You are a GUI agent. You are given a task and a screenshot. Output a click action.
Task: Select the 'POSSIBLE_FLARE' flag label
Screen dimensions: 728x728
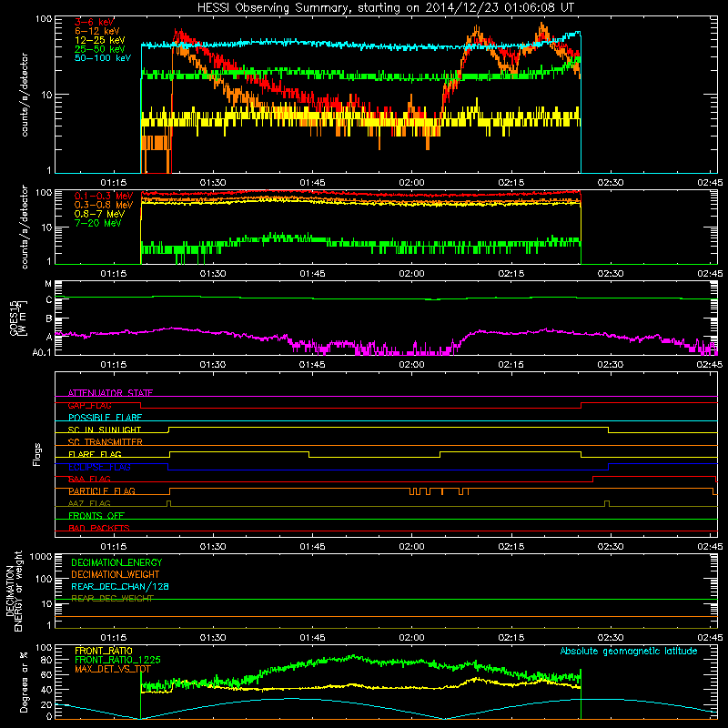click(105, 418)
